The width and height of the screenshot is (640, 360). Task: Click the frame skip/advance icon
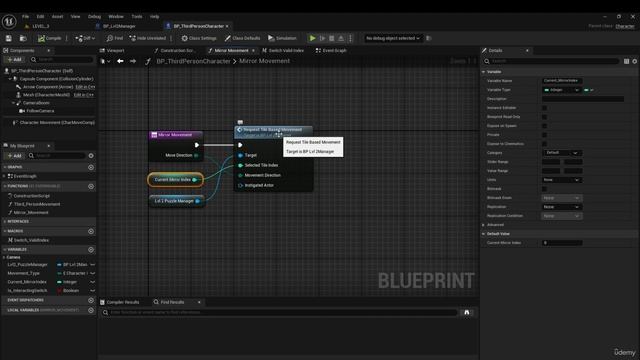[x=322, y=38]
